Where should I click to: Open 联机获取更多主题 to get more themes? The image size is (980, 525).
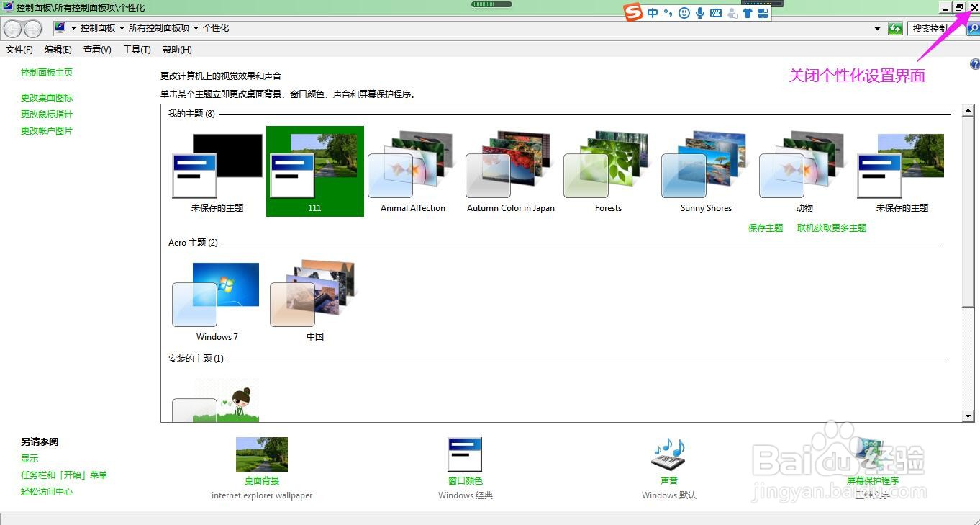pos(831,228)
